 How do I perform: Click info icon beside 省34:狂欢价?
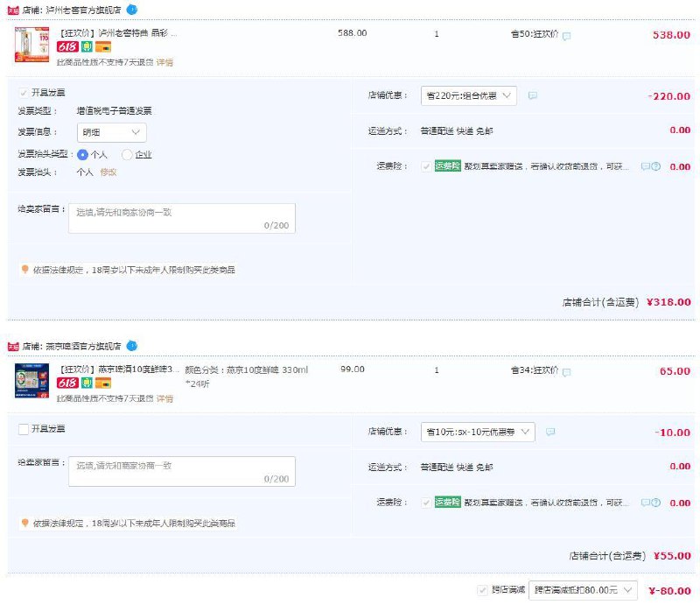pos(566,372)
